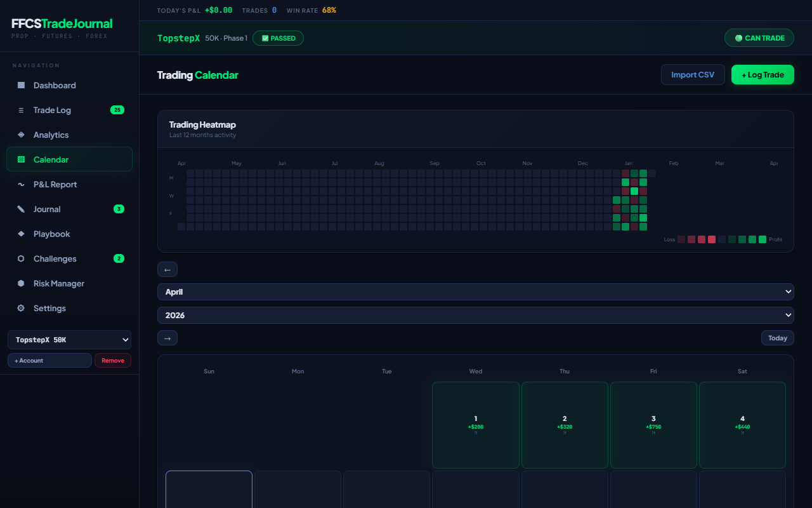Open the Settings page from sidebar
Viewport: 812px width, 508px height.
click(x=69, y=308)
